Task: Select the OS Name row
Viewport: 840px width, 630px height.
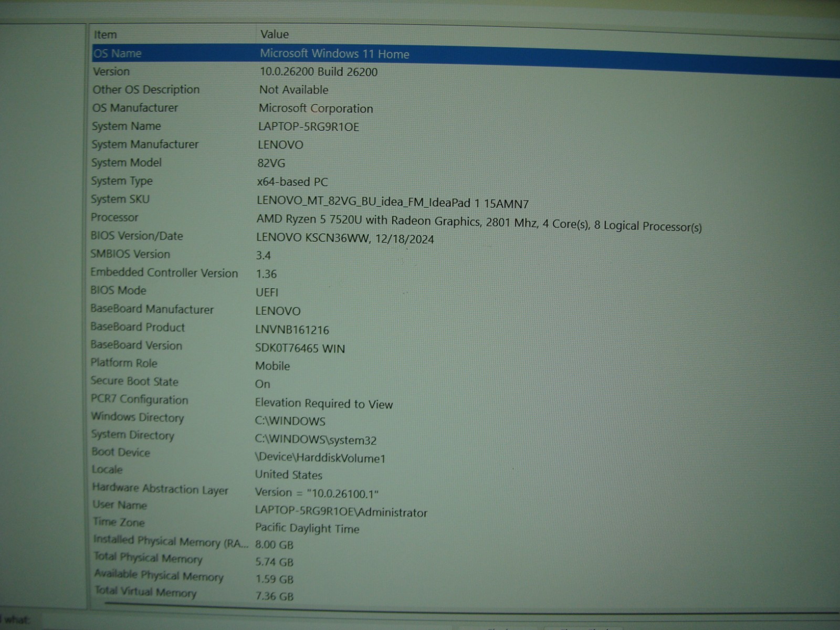Action: pyautogui.click(x=466, y=58)
